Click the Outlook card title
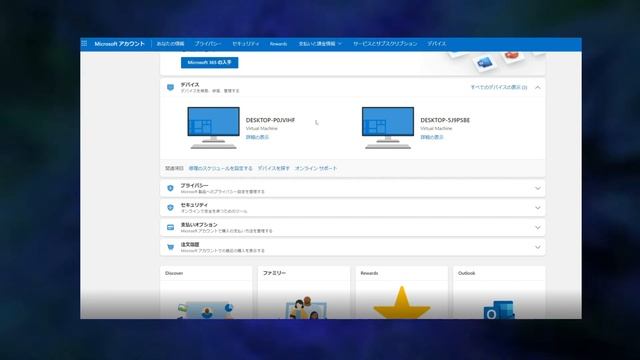 click(x=467, y=273)
